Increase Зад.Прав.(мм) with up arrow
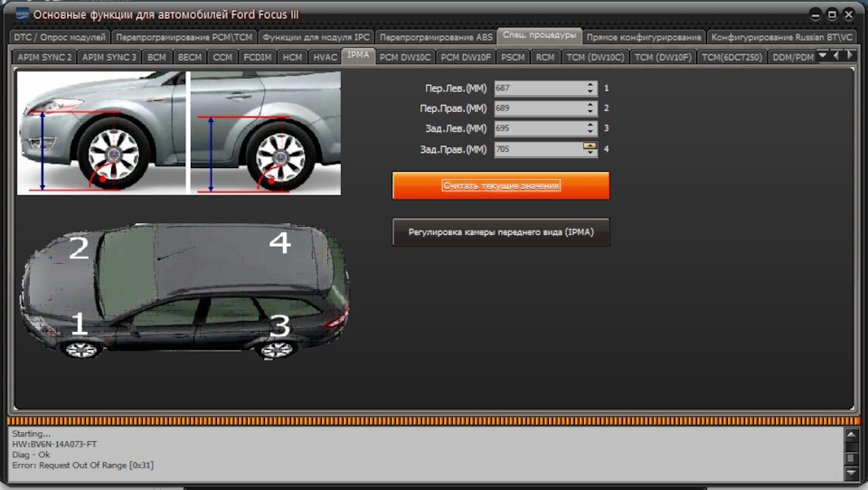 [590, 146]
